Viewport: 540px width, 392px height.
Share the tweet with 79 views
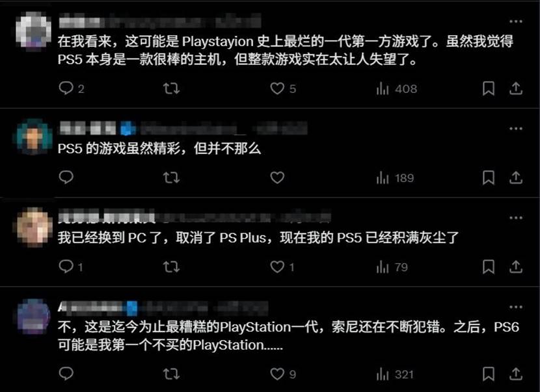[x=515, y=267]
